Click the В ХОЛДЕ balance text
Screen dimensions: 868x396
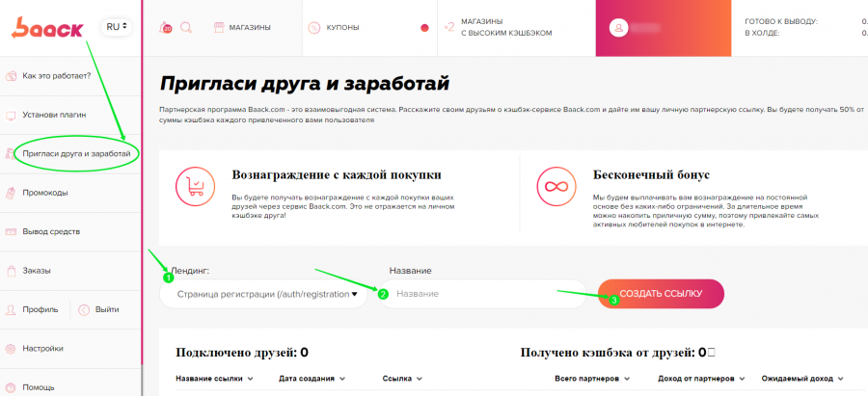coord(762,33)
